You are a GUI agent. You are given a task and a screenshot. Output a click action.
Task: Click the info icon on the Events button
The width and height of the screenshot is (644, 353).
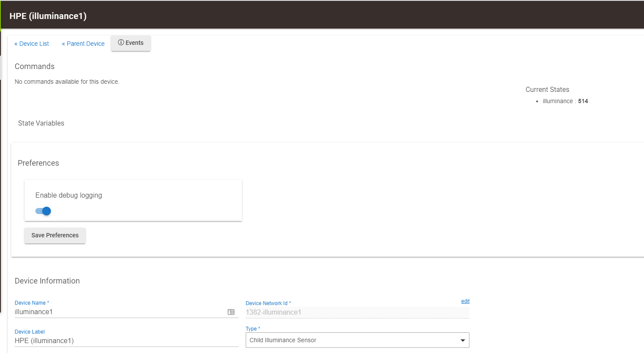(x=121, y=43)
